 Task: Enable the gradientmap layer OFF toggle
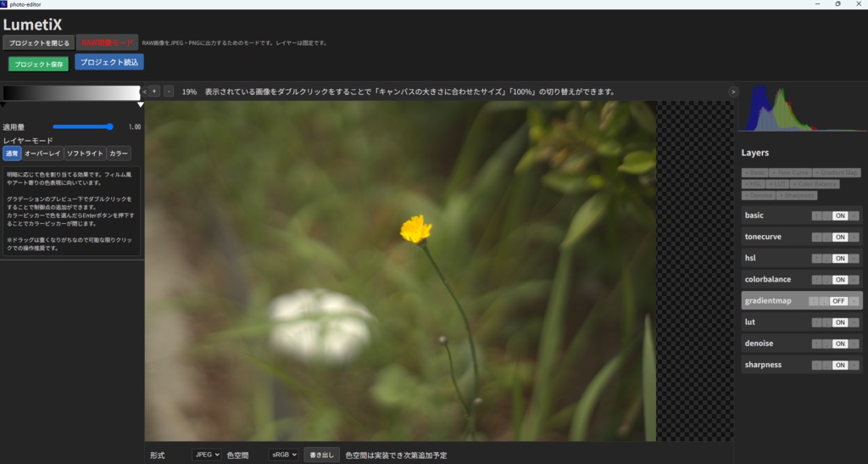tap(839, 301)
